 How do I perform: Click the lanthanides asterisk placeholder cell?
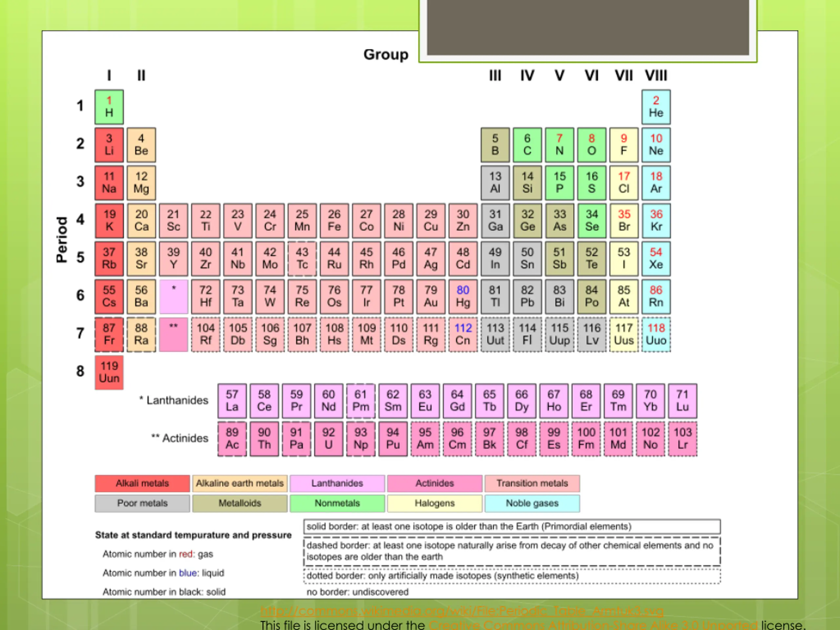pos(174,297)
